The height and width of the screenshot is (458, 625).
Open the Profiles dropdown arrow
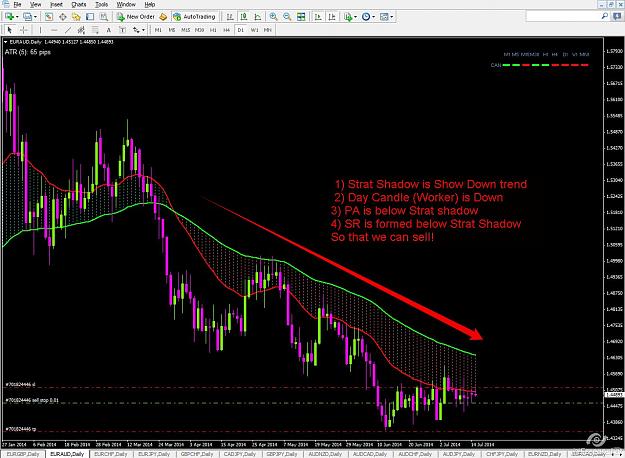point(35,17)
